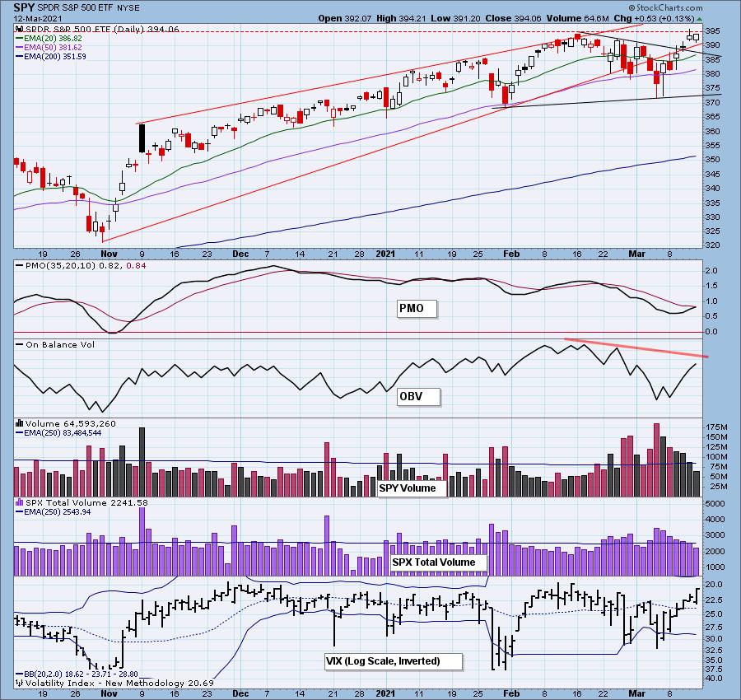Click the High 394.21 value
741x700 pixels.
click(x=400, y=18)
